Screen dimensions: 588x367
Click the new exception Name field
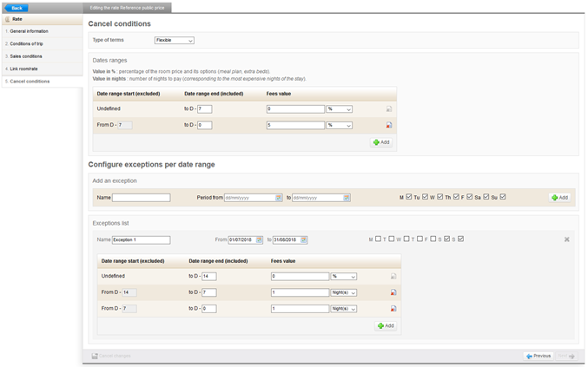pyautogui.click(x=141, y=198)
